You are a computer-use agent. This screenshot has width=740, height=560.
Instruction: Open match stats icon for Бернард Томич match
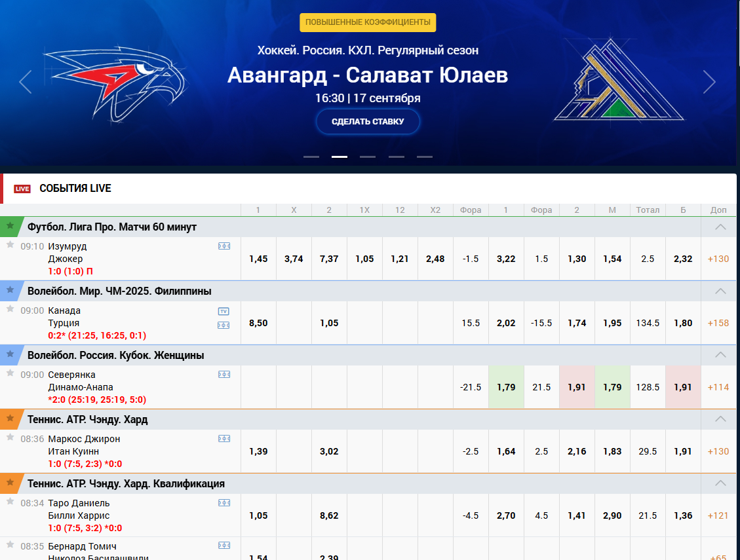[224, 546]
